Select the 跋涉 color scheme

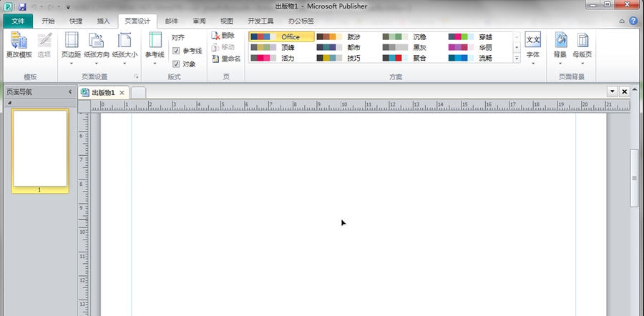(348, 37)
